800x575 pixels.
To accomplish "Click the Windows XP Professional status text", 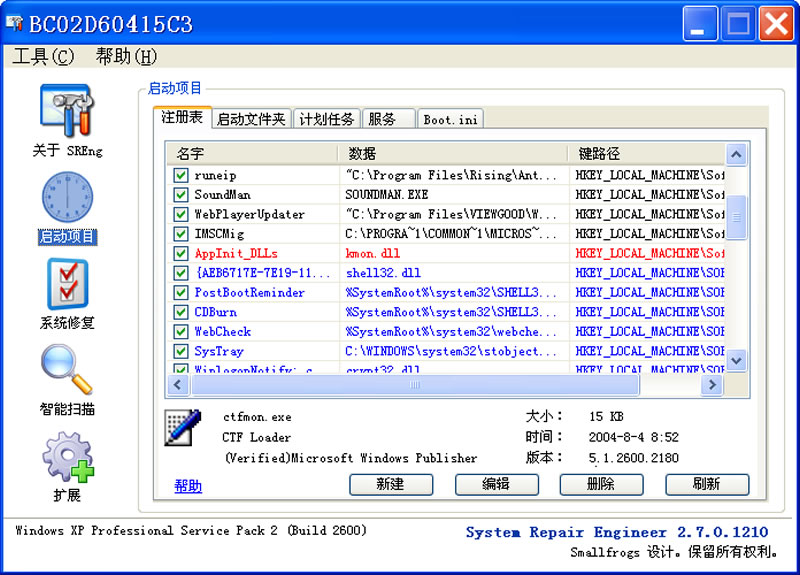I will click(191, 531).
